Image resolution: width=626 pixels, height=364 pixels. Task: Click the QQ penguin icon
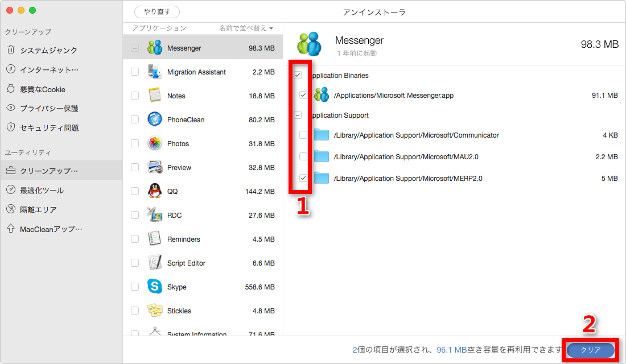coord(154,191)
